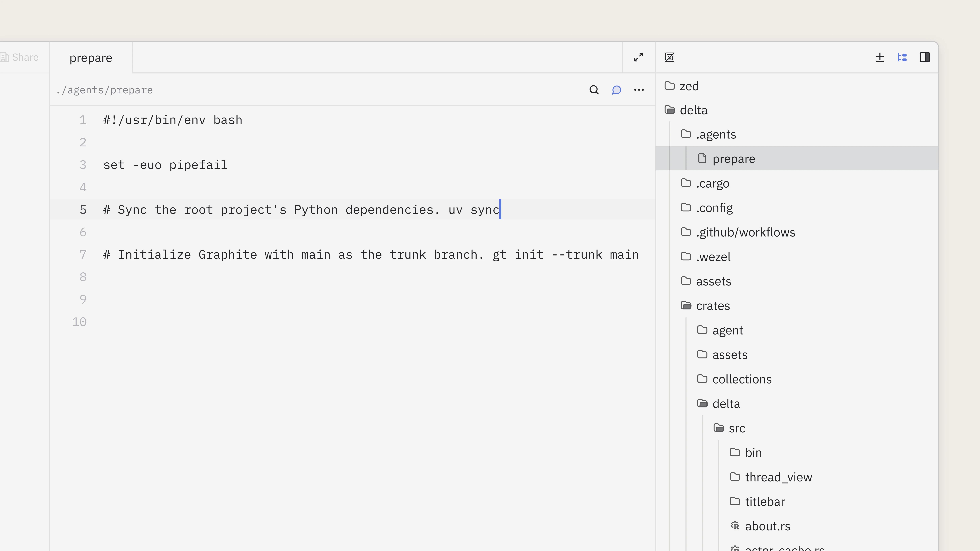Click the plus-minus diff icon
The image size is (980, 551).
pos(880,57)
